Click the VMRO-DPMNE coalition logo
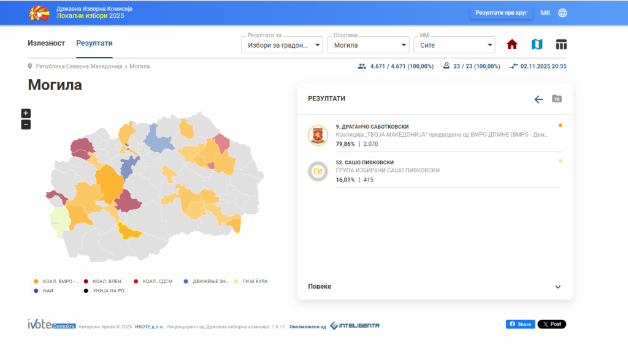 pos(318,135)
